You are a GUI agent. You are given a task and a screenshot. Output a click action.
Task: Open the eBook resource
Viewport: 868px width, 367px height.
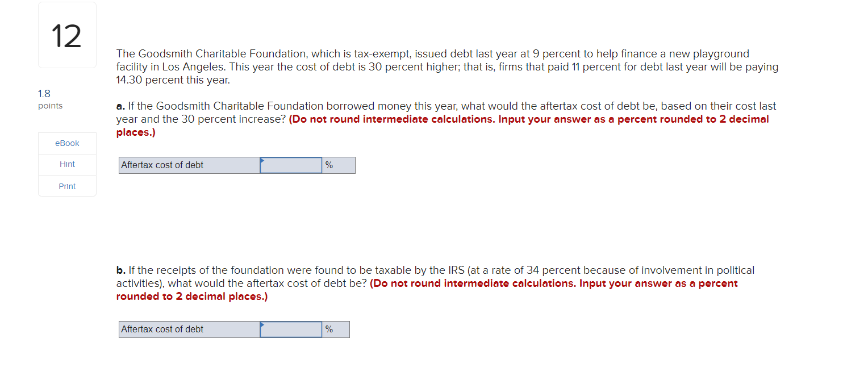click(66, 143)
